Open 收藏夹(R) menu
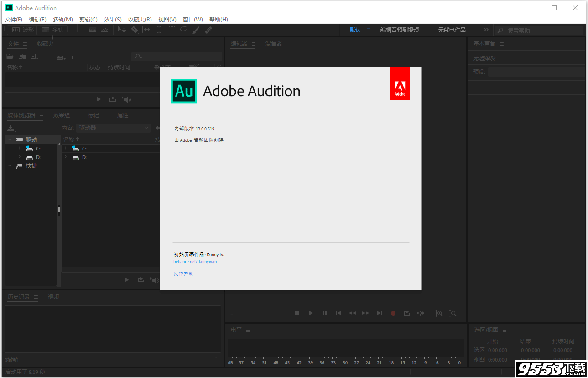The width and height of the screenshot is (588, 378). [140, 19]
